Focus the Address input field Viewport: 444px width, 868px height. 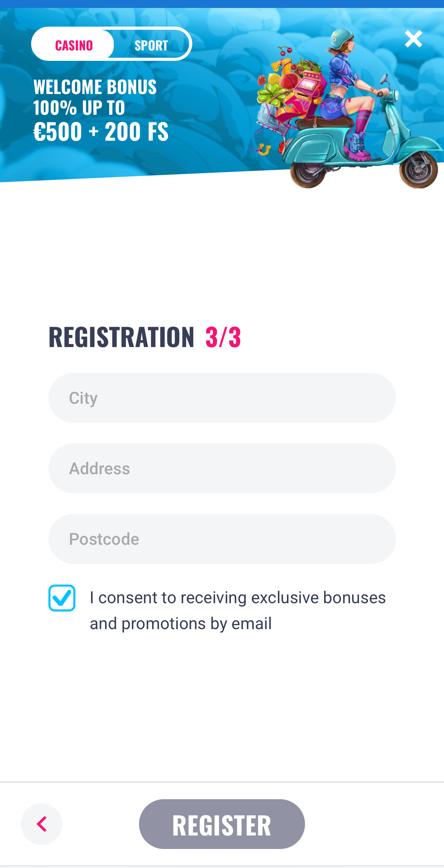pos(222,468)
